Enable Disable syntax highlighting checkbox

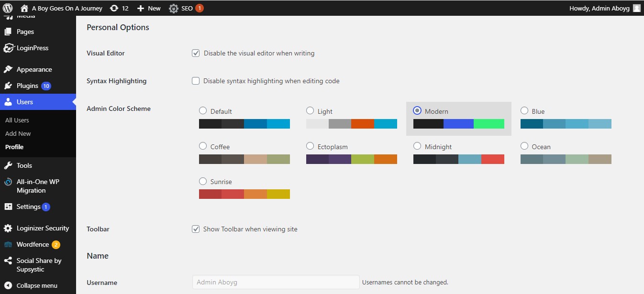click(x=196, y=81)
